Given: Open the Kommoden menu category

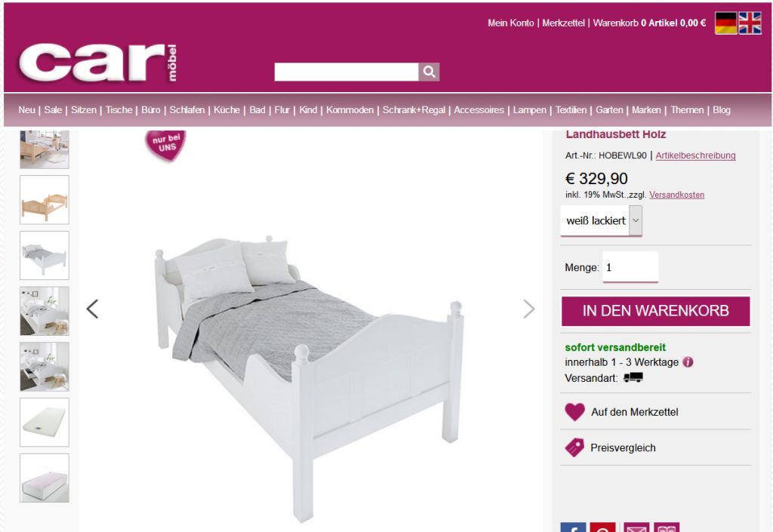Looking at the screenshot, I should click(x=350, y=110).
